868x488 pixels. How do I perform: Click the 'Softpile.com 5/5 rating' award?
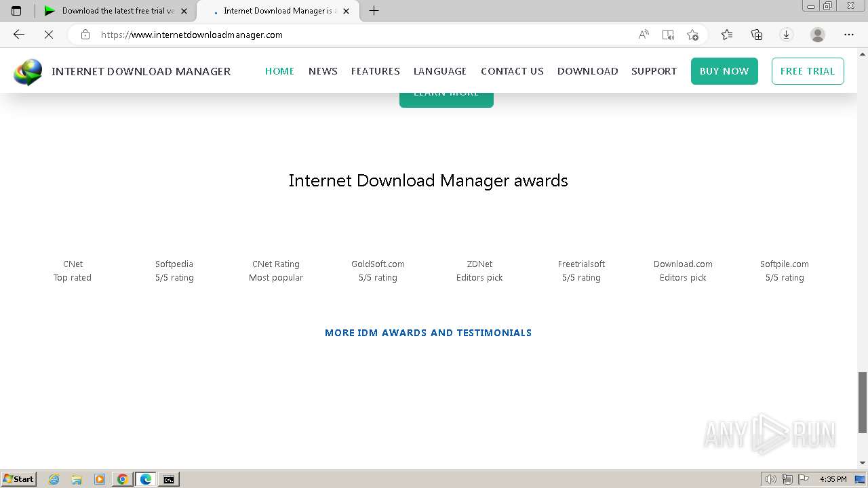(785, 270)
